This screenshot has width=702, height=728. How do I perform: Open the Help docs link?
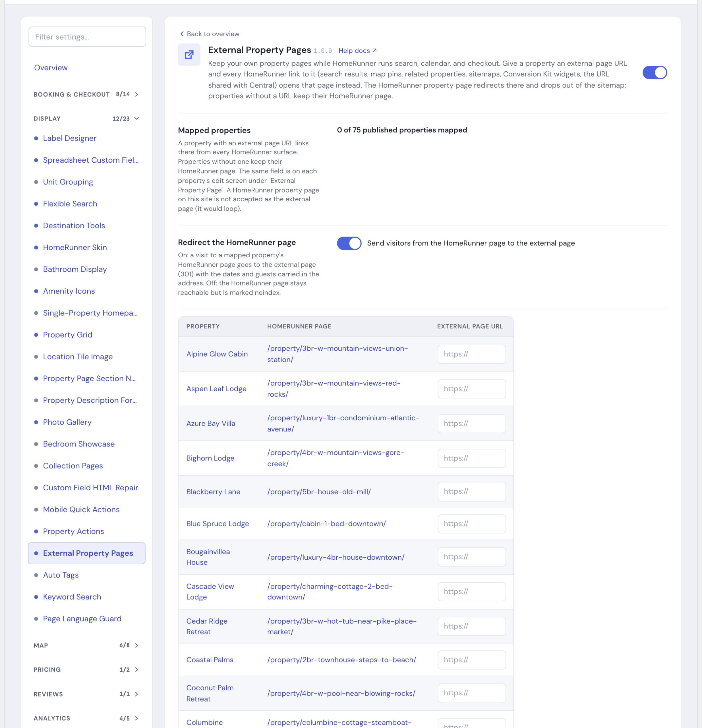[x=357, y=51]
